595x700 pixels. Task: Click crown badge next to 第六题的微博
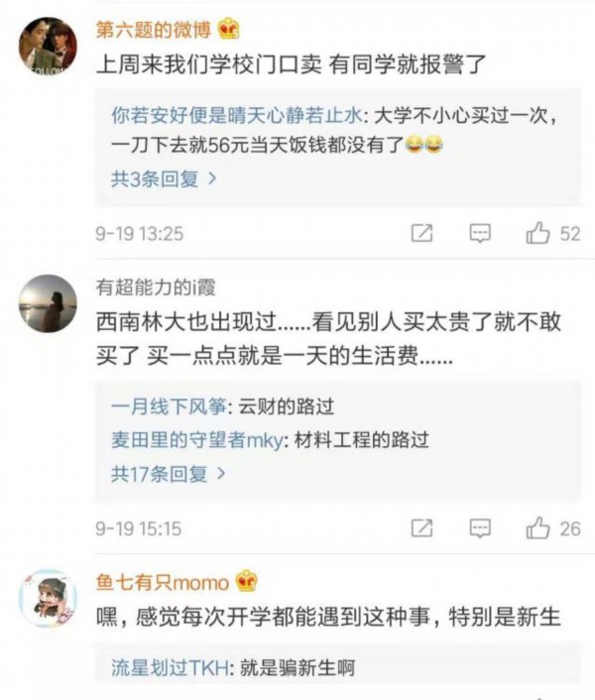pos(229,29)
